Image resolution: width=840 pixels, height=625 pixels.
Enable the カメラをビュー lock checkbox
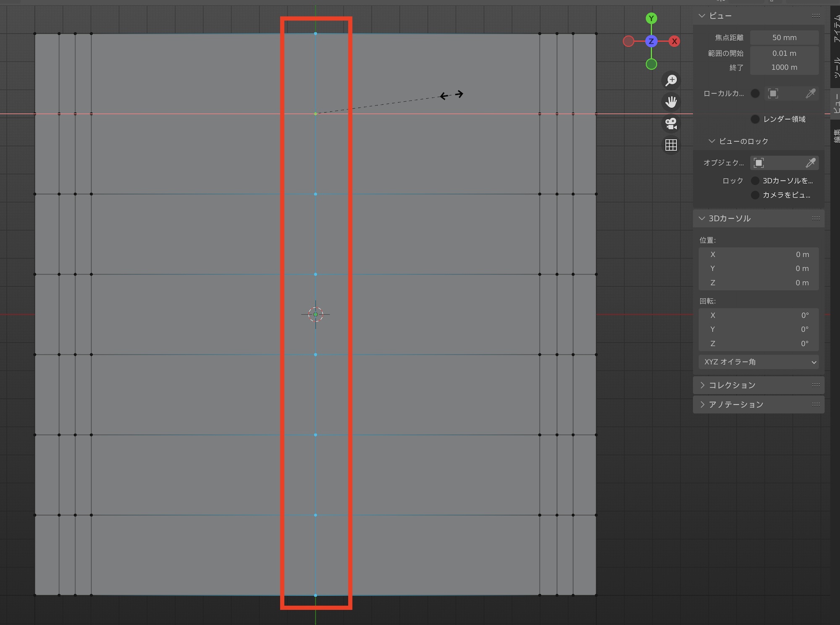[755, 195]
